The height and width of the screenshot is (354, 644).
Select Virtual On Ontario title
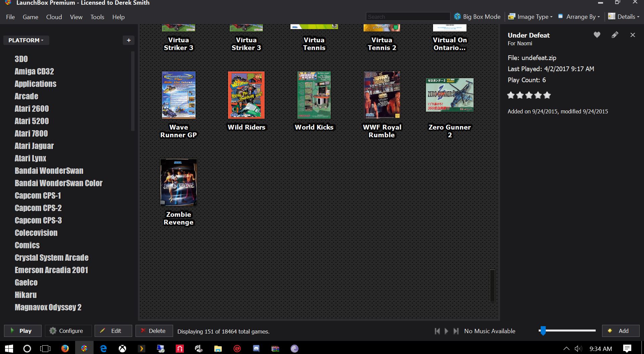coord(450,44)
